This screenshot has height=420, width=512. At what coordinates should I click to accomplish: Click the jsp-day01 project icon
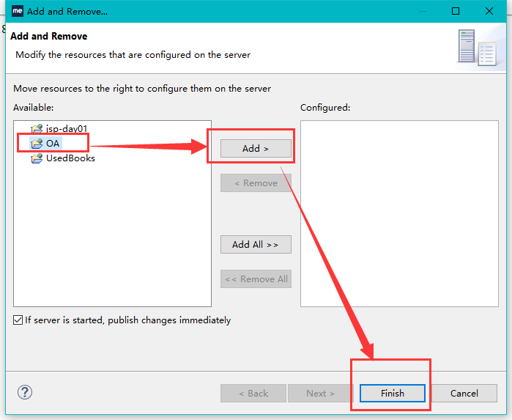[37, 128]
